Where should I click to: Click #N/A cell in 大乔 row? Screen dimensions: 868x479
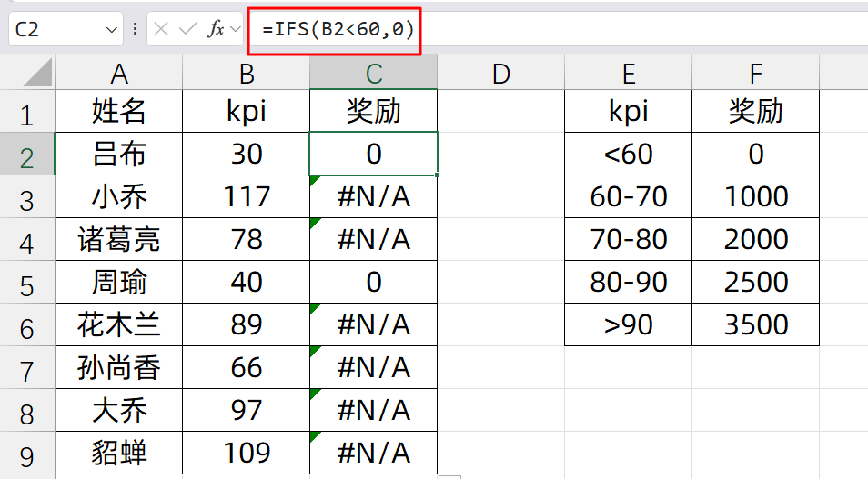(374, 410)
